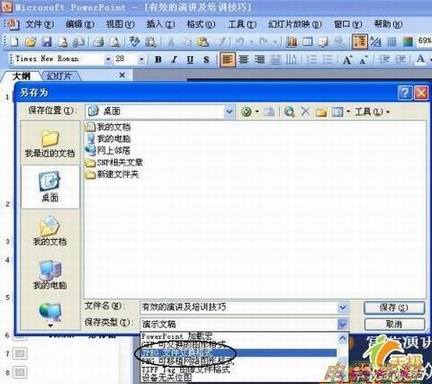Click the Search the Web icon in the dialog
This screenshot has height=384, width=432.
pos(289,112)
